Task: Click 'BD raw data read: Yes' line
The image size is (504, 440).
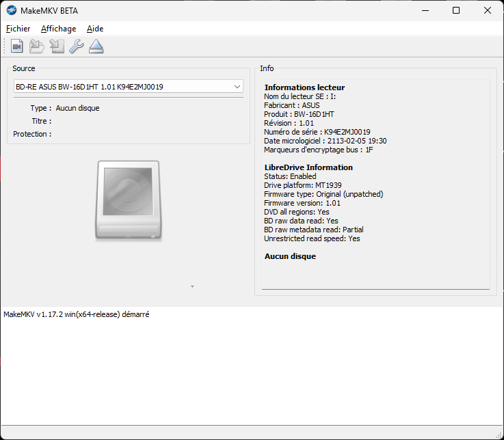Action: point(301,221)
